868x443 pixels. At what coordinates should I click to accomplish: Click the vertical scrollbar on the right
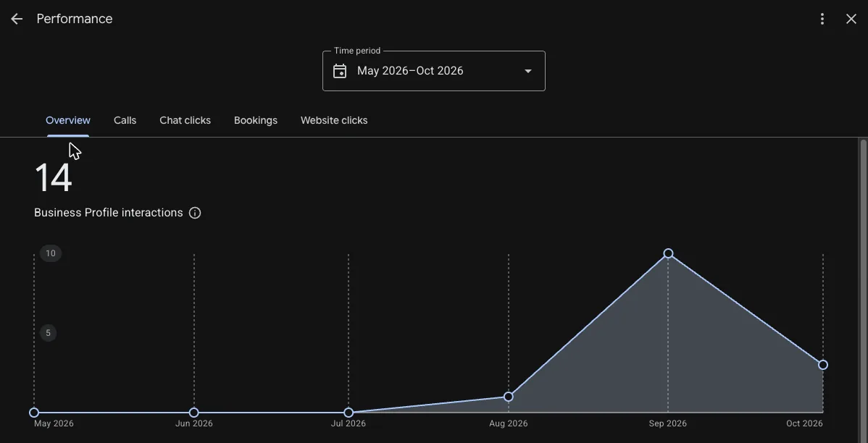862,290
